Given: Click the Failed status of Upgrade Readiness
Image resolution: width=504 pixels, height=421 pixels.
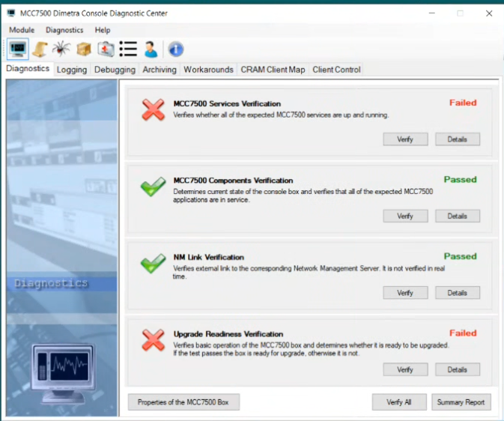Looking at the screenshot, I should click(463, 333).
